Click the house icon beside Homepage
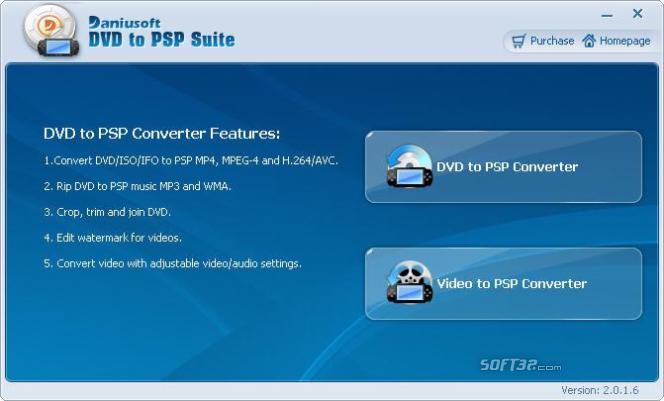The height and width of the screenshot is (401, 664). [x=589, y=41]
